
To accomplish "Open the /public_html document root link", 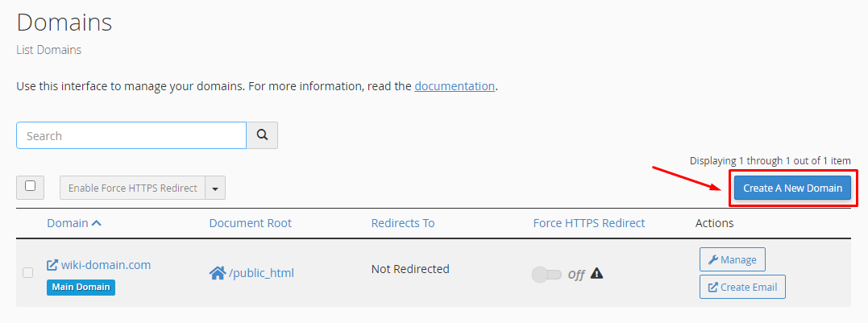I will click(x=261, y=273).
